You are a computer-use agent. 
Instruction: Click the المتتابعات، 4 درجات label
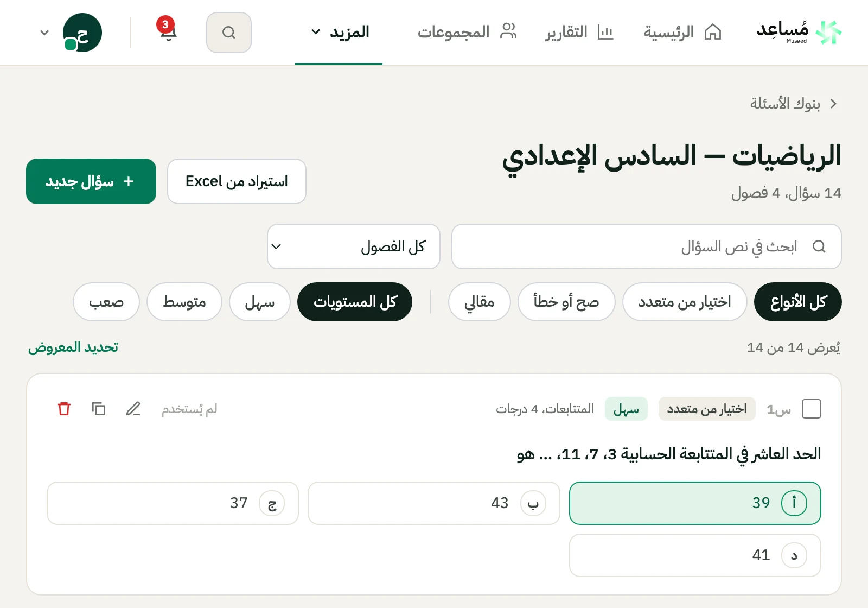tap(545, 409)
